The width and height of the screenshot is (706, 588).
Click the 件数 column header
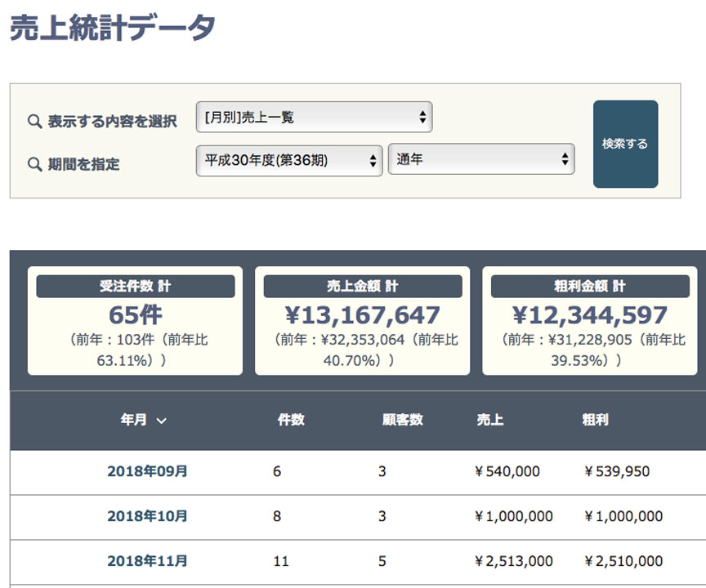[291, 420]
